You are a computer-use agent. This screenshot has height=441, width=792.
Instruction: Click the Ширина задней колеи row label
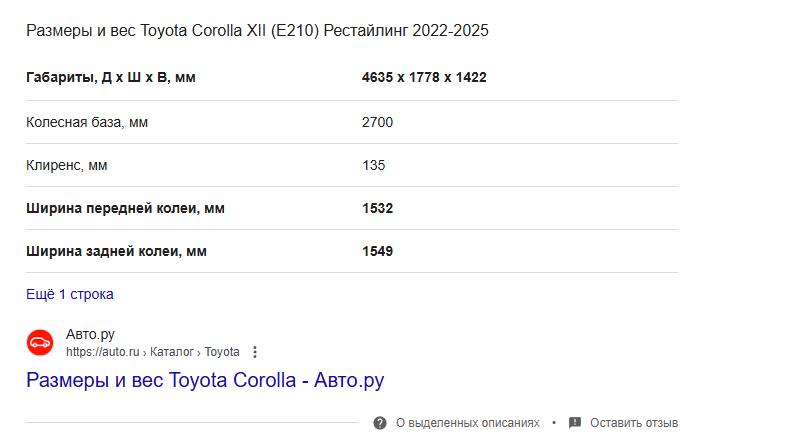[x=117, y=251]
